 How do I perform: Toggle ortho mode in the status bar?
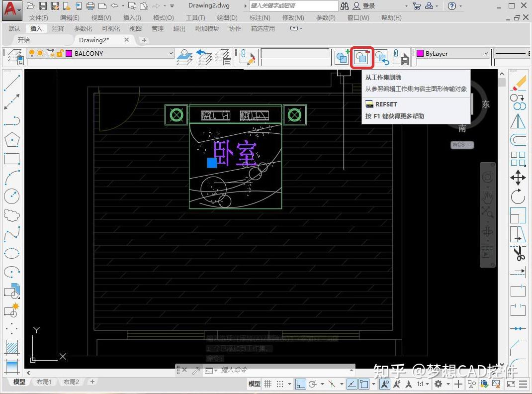[x=300, y=384]
